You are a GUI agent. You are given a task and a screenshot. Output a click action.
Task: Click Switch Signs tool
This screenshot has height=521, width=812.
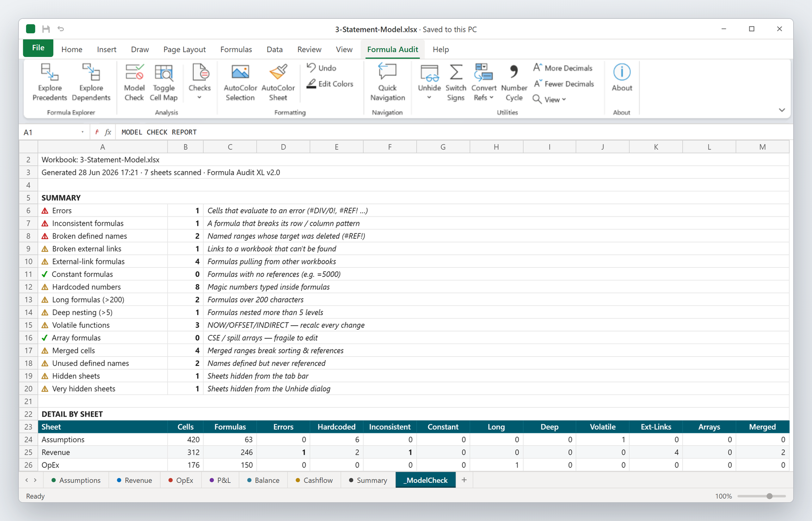[x=455, y=82]
